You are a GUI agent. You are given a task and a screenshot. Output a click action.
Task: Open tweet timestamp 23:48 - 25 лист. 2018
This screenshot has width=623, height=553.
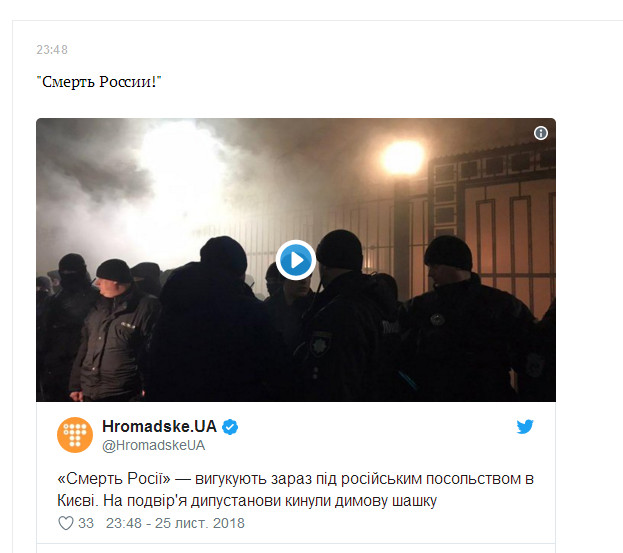pyautogui.click(x=175, y=523)
